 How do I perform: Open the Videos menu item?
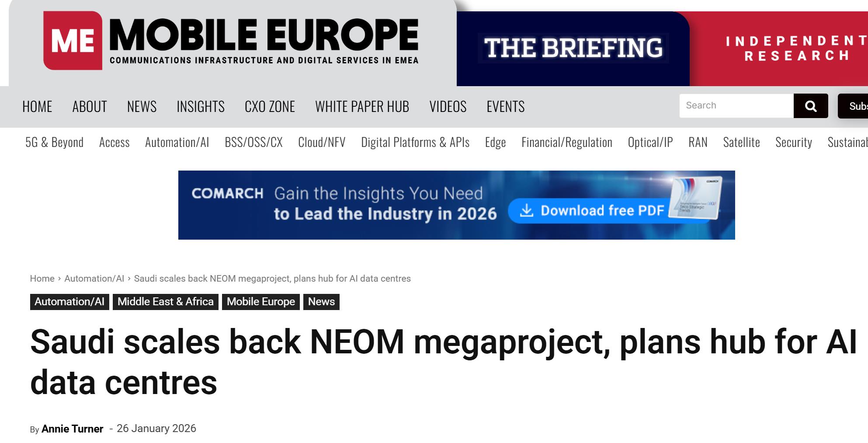pyautogui.click(x=448, y=107)
